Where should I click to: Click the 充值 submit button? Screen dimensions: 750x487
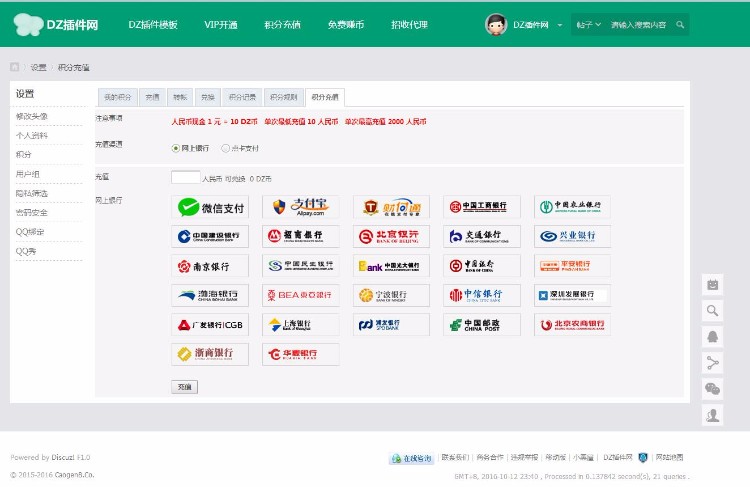pos(185,387)
